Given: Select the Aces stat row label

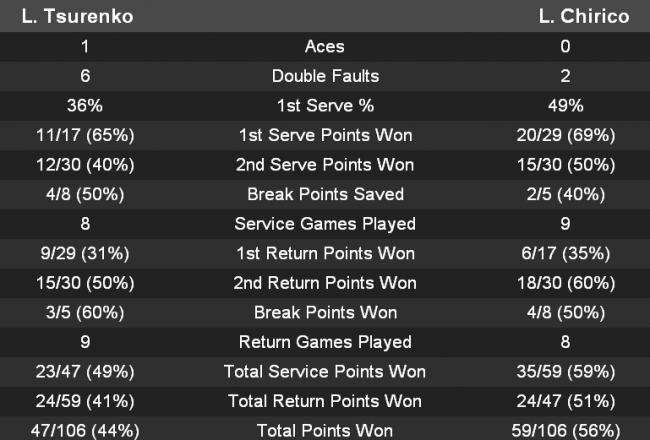Looking at the screenshot, I should (324, 46).
